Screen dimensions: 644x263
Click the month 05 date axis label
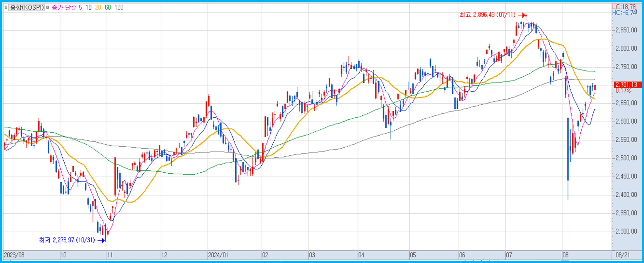coord(413,255)
